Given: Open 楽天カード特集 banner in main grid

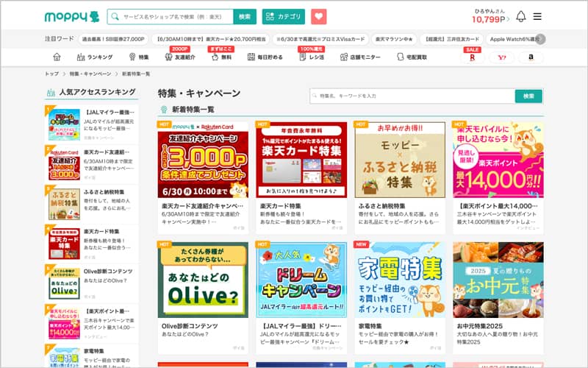Looking at the screenshot, I should click(x=301, y=160).
